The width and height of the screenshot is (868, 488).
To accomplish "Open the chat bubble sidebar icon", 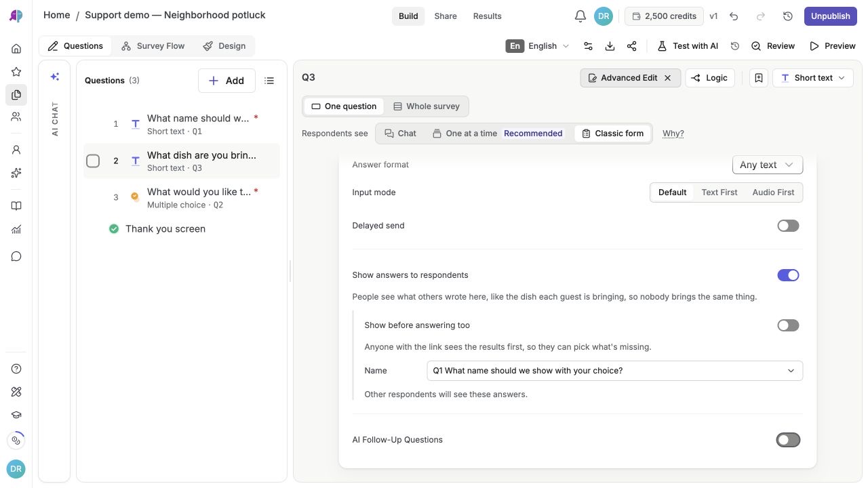I will pyautogui.click(x=16, y=256).
